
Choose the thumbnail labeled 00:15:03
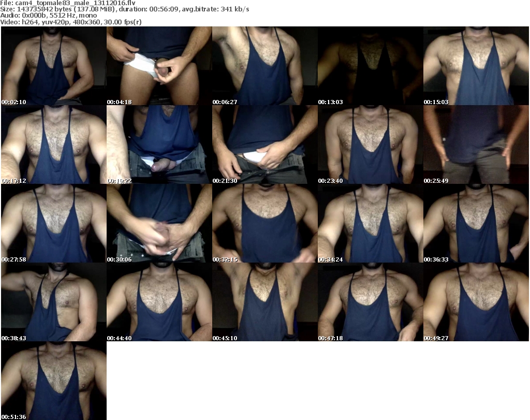[x=476, y=66]
